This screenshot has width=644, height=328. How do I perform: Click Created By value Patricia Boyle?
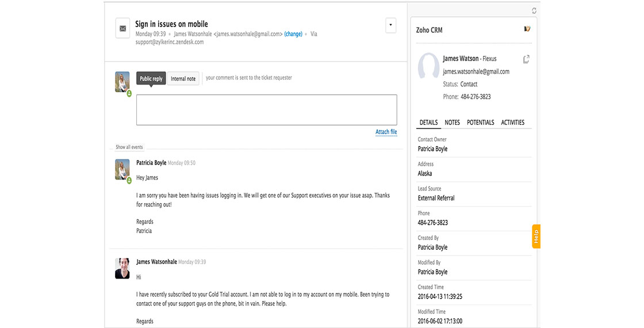click(432, 247)
